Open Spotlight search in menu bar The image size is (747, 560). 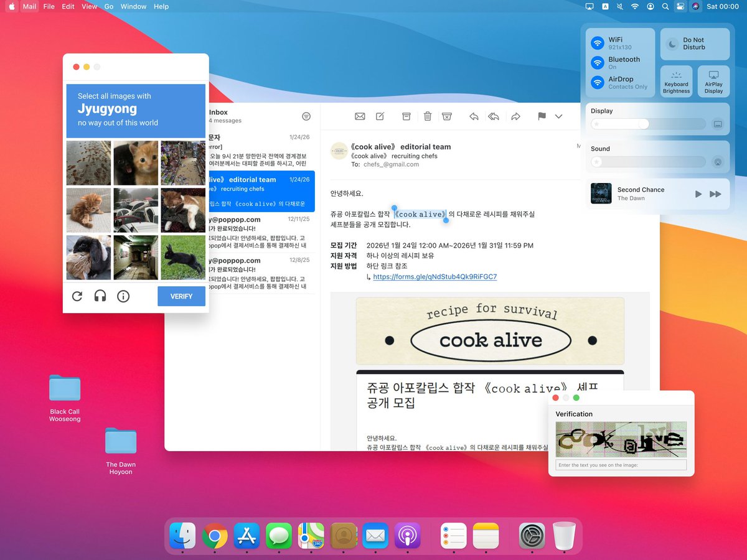665,6
